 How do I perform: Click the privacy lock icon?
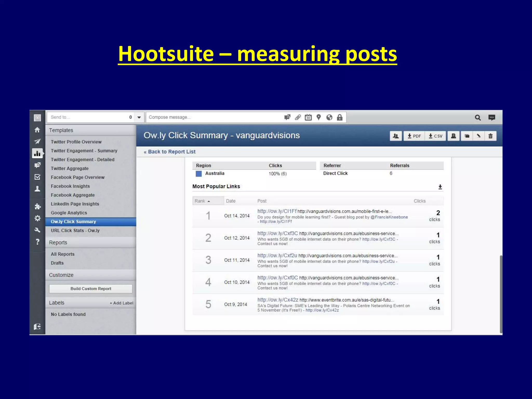click(340, 117)
